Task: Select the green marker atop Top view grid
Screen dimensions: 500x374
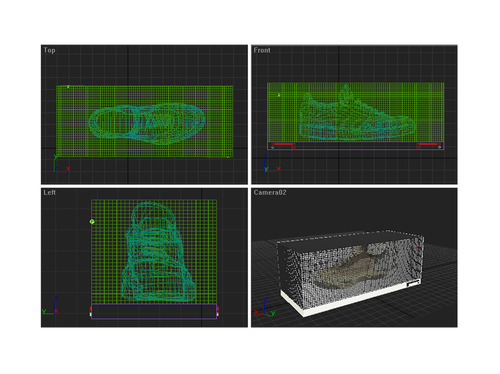Action: coord(68,87)
